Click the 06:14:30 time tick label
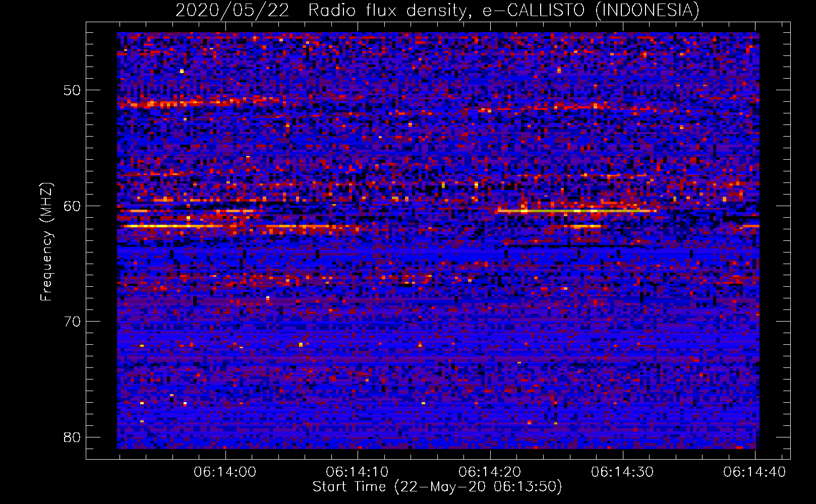The height and width of the screenshot is (504, 816). pos(622,472)
